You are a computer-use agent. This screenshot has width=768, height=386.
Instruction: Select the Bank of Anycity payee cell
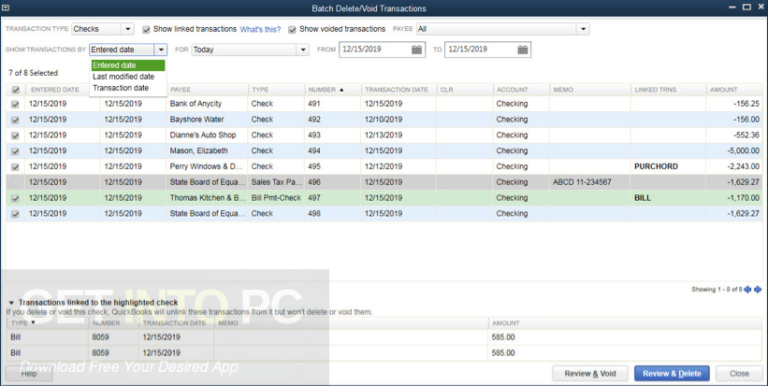click(207, 104)
